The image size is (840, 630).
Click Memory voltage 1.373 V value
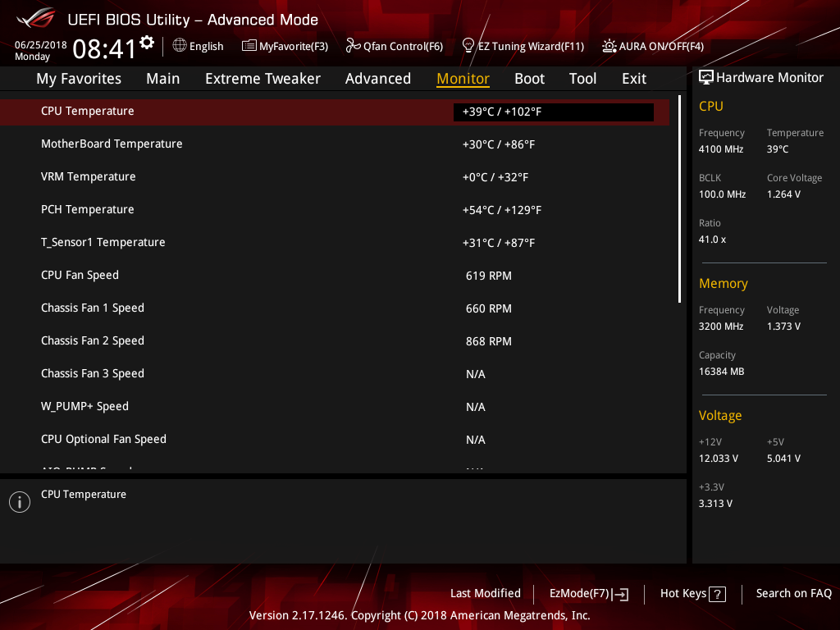[x=783, y=326]
